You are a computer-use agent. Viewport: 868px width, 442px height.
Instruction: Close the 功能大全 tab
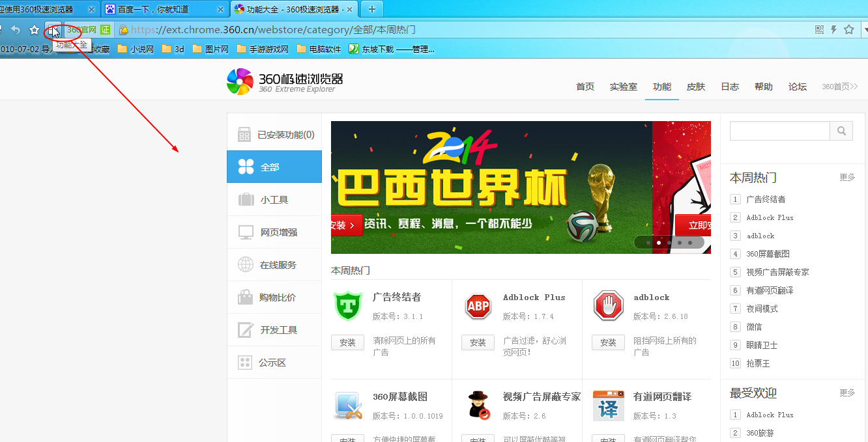click(349, 9)
